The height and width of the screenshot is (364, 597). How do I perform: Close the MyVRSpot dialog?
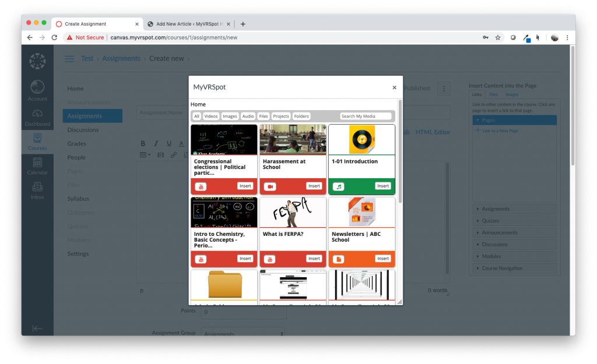click(395, 87)
